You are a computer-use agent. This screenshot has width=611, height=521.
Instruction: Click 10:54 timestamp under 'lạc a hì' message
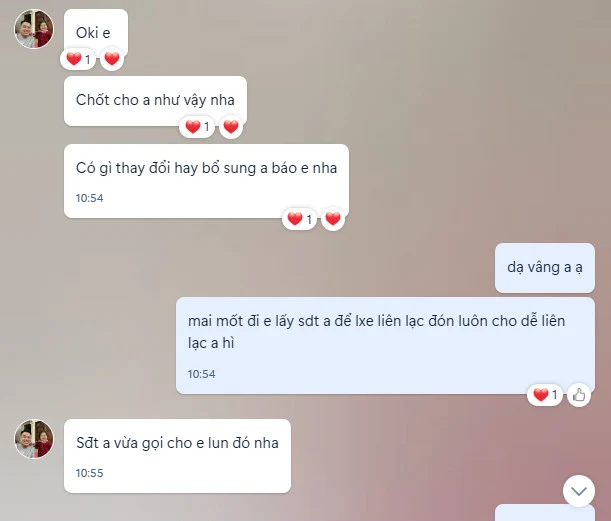(x=201, y=374)
